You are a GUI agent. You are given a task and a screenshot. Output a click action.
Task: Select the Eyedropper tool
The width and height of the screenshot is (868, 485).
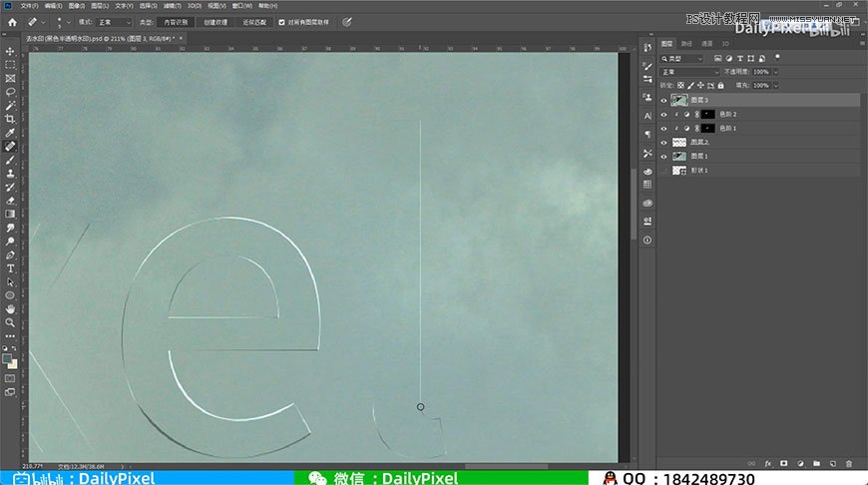[x=10, y=133]
